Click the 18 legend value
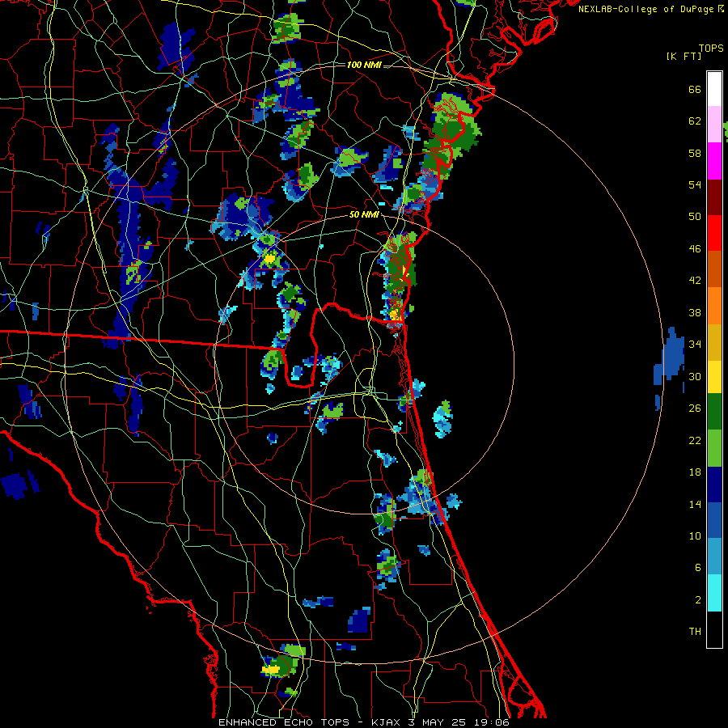Viewport: 728px width, 728px height. tap(695, 472)
